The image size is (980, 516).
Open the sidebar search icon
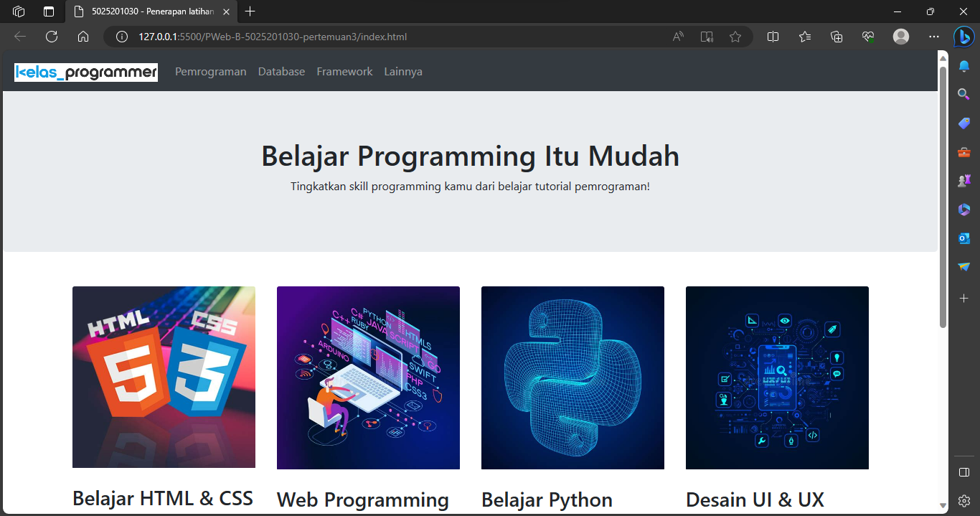click(x=964, y=94)
